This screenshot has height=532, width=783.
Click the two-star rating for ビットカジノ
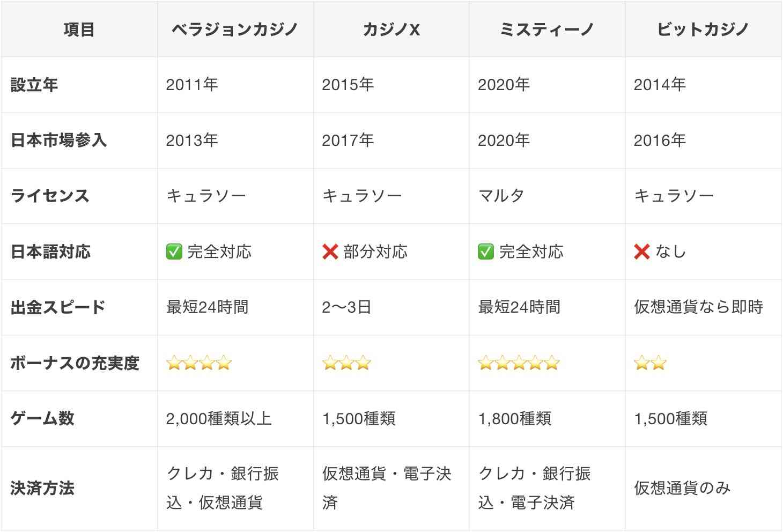[x=650, y=363]
